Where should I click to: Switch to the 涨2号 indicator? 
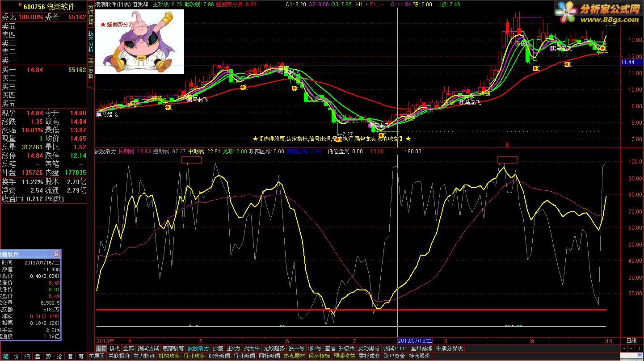point(315,348)
